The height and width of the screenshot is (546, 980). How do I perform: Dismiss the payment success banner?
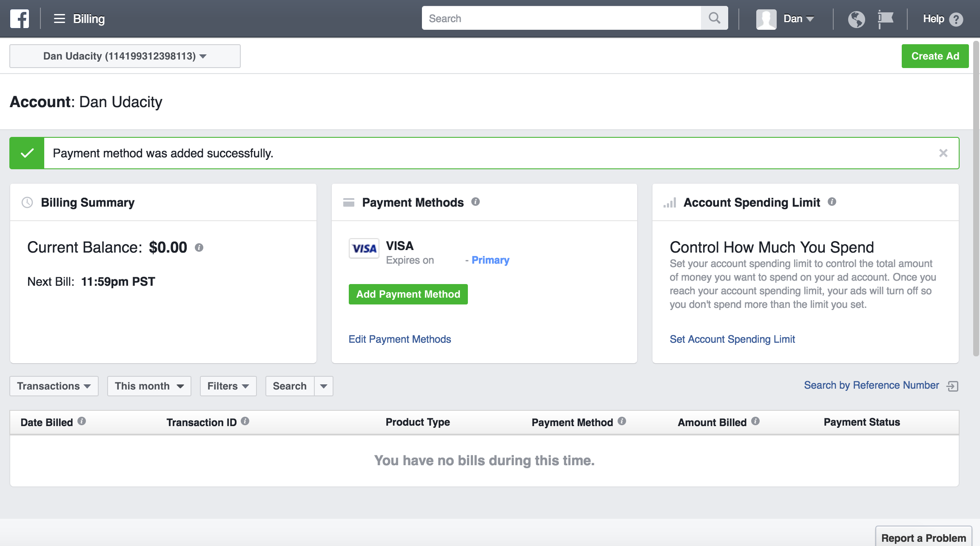tap(944, 153)
